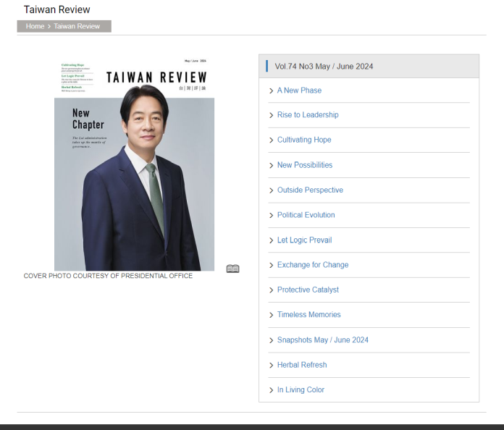Click the chevron before Timeless Memories
Image resolution: width=504 pixels, height=430 pixels.
(x=272, y=316)
